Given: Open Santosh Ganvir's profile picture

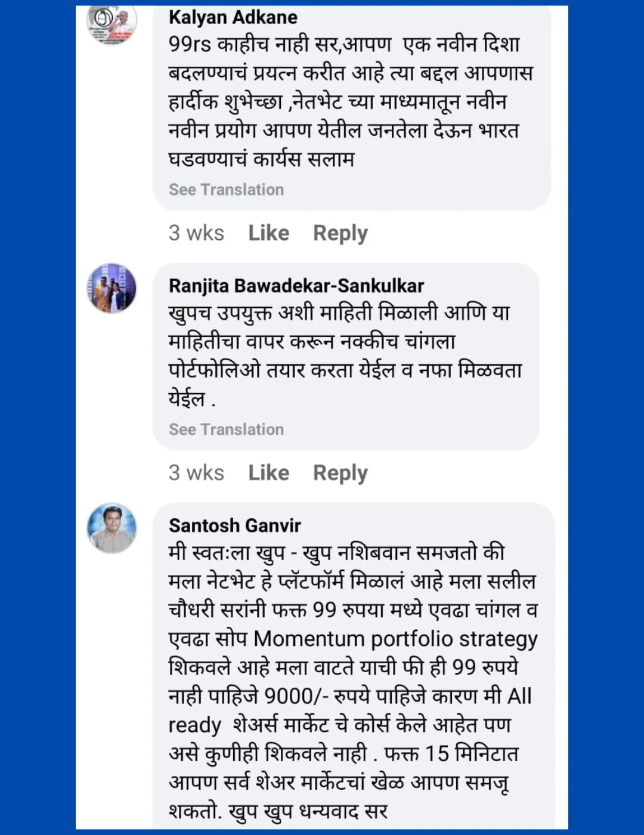Looking at the screenshot, I should [x=112, y=528].
